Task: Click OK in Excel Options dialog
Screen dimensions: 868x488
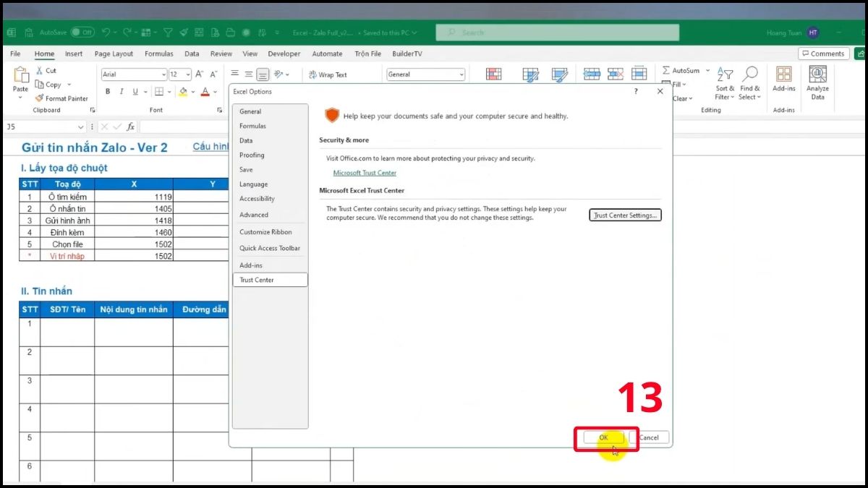Action: tap(603, 437)
